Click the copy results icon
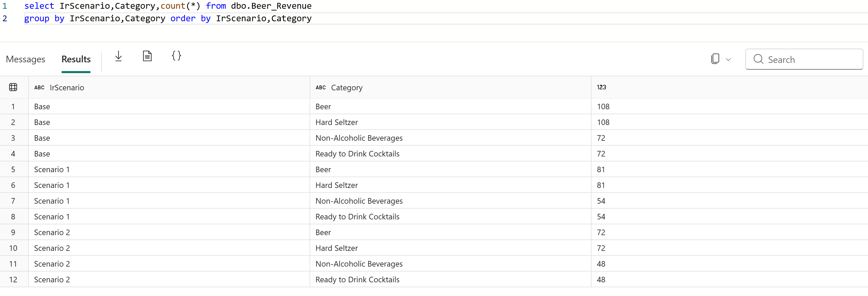 pos(715,59)
